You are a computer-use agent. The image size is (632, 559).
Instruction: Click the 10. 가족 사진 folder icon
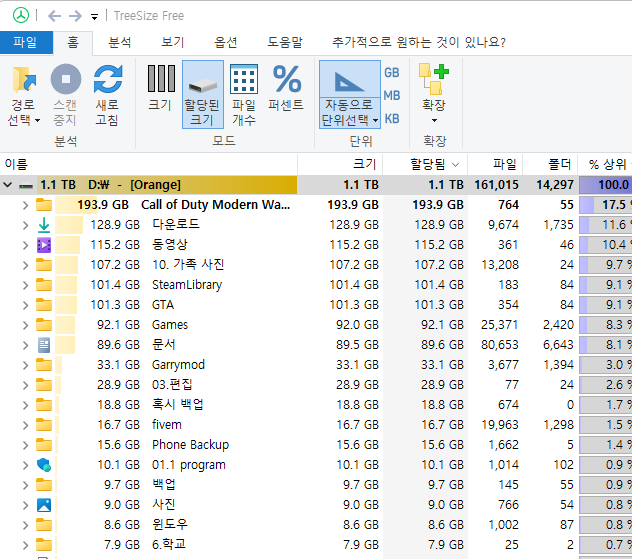(x=44, y=265)
